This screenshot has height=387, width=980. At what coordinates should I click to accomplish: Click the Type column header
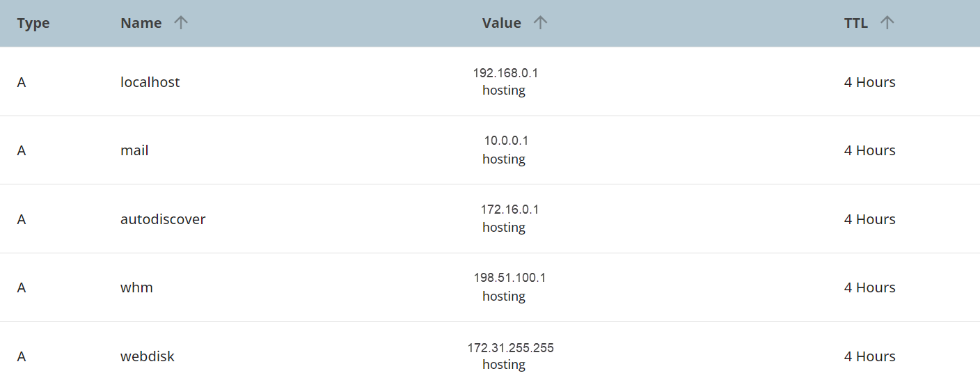click(x=33, y=23)
